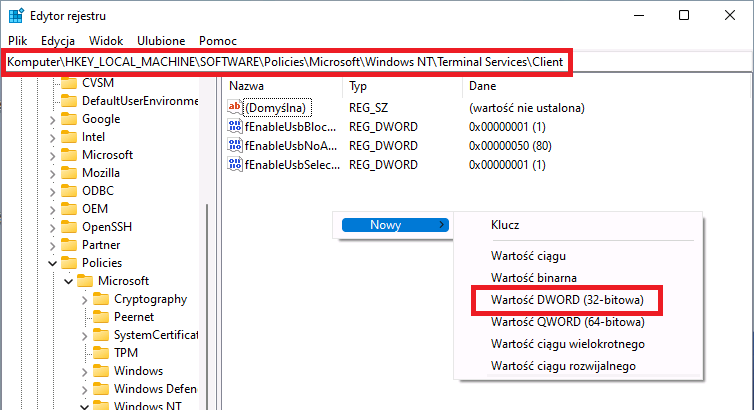The width and height of the screenshot is (754, 410).
Task: Click the DWORD icon of fEnableUsbSelec...
Action: pyautogui.click(x=235, y=164)
